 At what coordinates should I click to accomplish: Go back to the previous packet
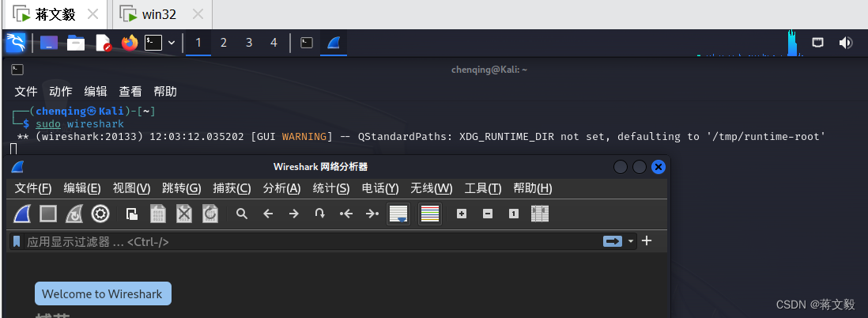[x=268, y=214]
